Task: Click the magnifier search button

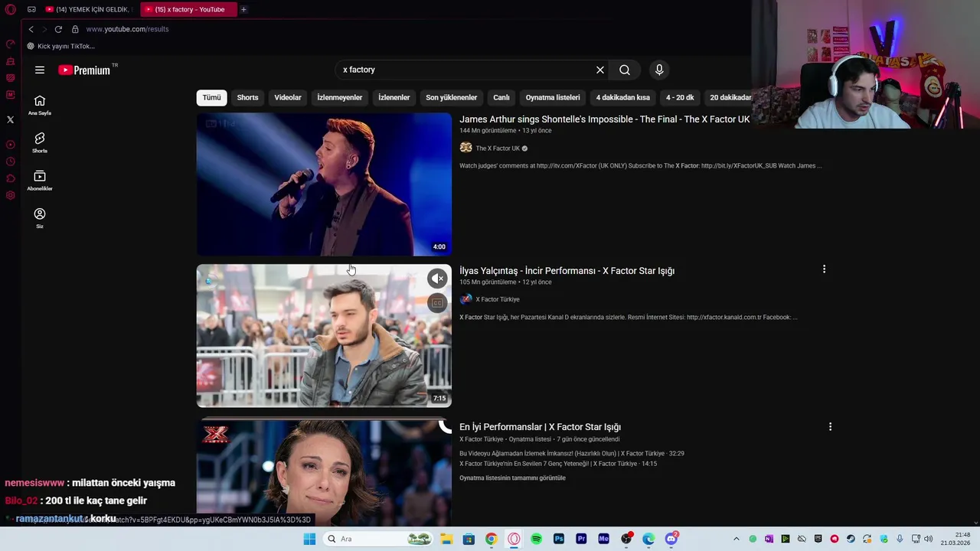Action: (625, 70)
